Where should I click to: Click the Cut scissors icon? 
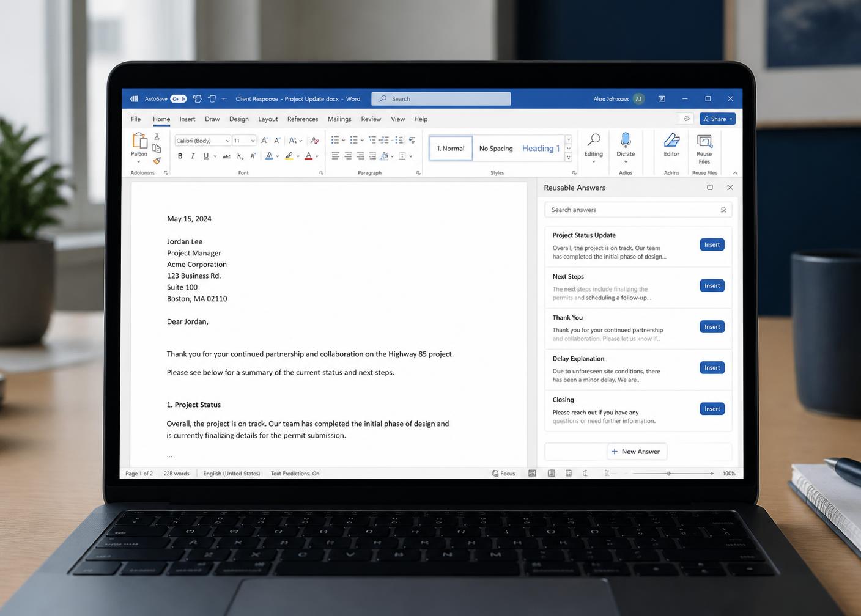(157, 136)
